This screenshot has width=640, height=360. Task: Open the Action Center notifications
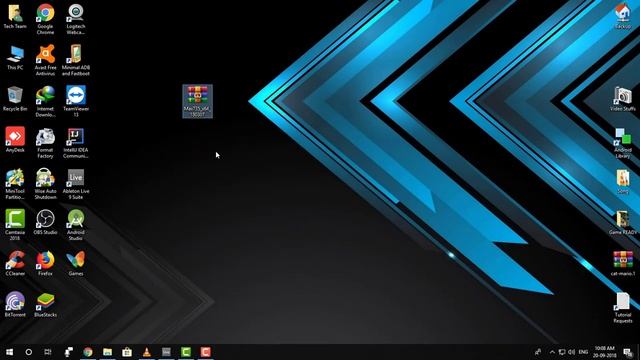coord(628,352)
